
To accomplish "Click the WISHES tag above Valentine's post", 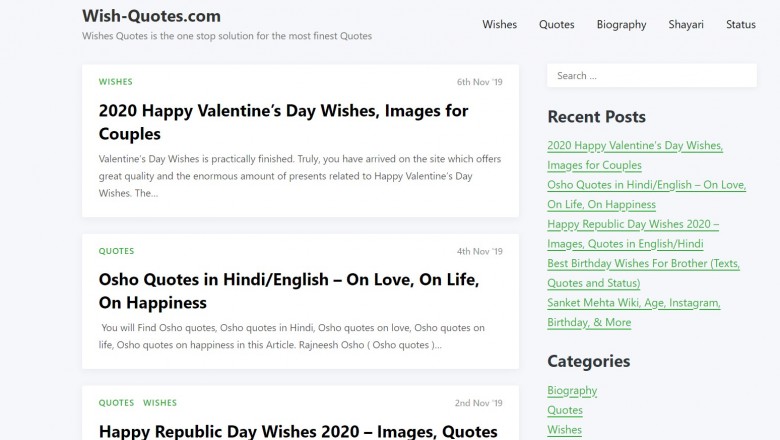I will click(115, 82).
